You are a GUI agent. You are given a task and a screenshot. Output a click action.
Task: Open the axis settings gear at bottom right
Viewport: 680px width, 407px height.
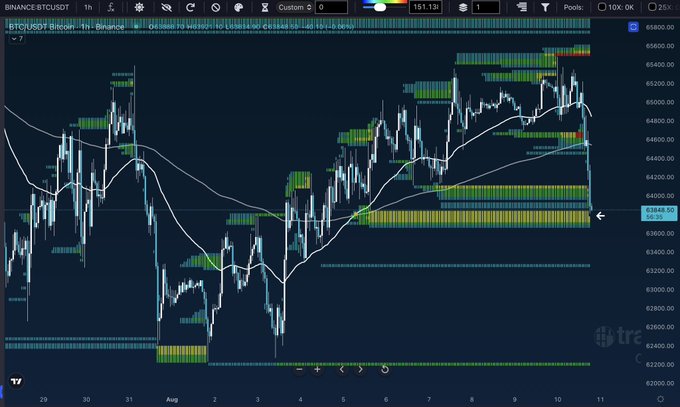(660, 399)
